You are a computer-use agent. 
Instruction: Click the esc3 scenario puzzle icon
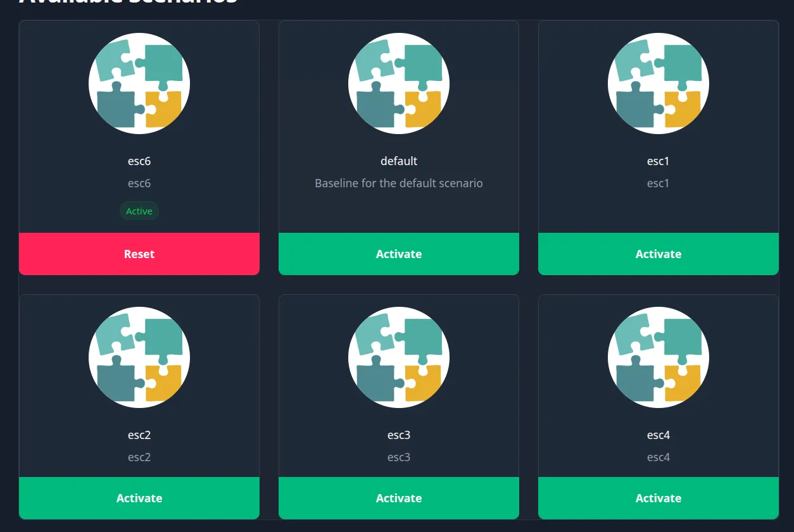399,357
